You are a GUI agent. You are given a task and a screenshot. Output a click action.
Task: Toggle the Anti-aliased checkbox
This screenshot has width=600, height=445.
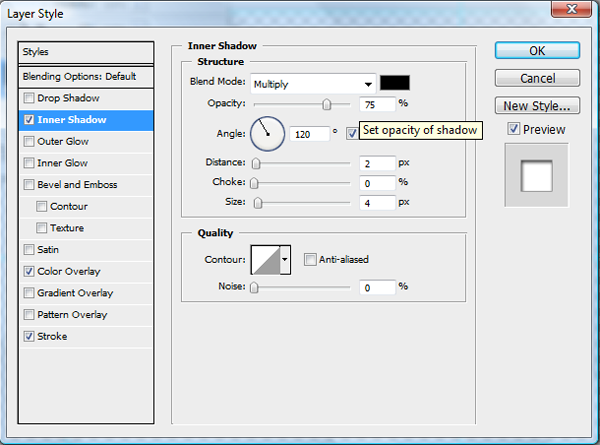(310, 259)
